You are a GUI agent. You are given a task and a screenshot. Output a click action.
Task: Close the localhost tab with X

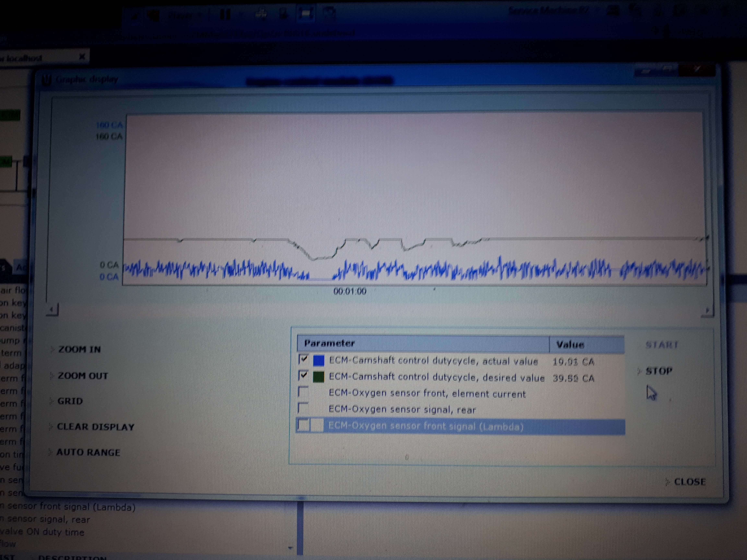coord(82,57)
